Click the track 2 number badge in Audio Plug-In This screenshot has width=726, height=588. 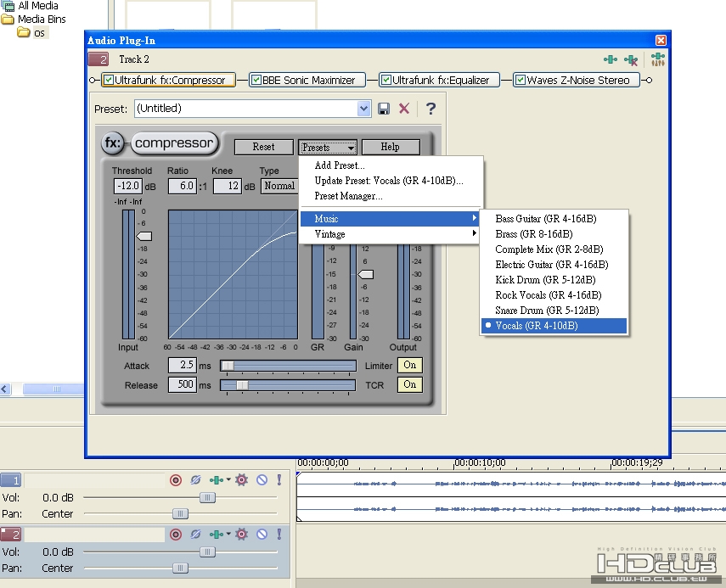click(98, 59)
